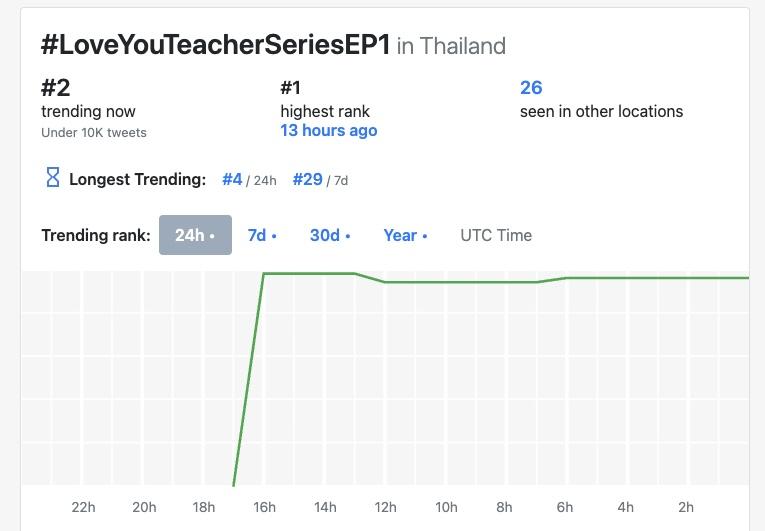Screen dimensions: 765x531
Task: Click the UTC Time label
Action: click(496, 235)
